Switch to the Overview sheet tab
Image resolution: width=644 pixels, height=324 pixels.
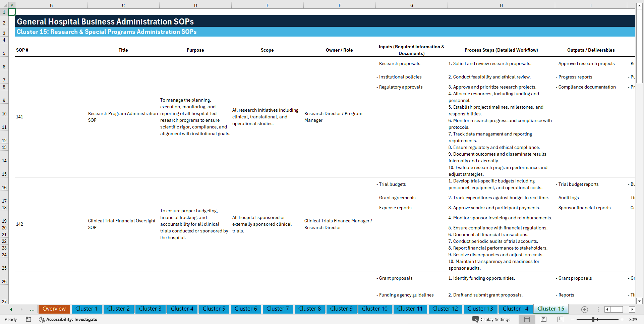pos(54,309)
